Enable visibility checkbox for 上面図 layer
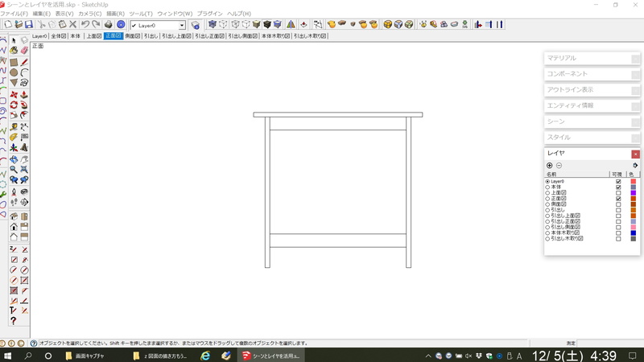Viewport: 644px width, 362px height. click(x=618, y=193)
